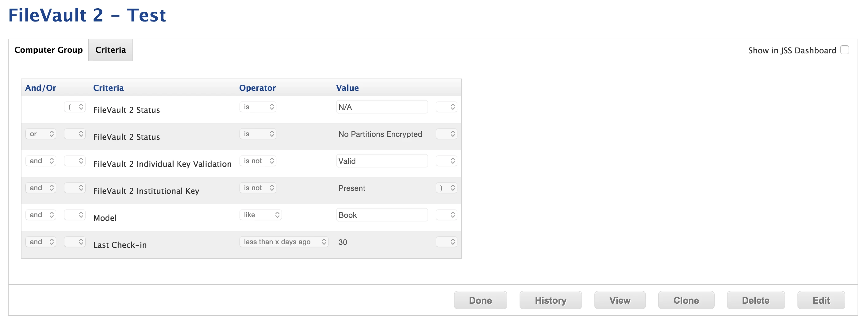Image resolution: width=868 pixels, height=327 pixels.
Task: Open And/Or dropdown for Model row
Action: [41, 215]
